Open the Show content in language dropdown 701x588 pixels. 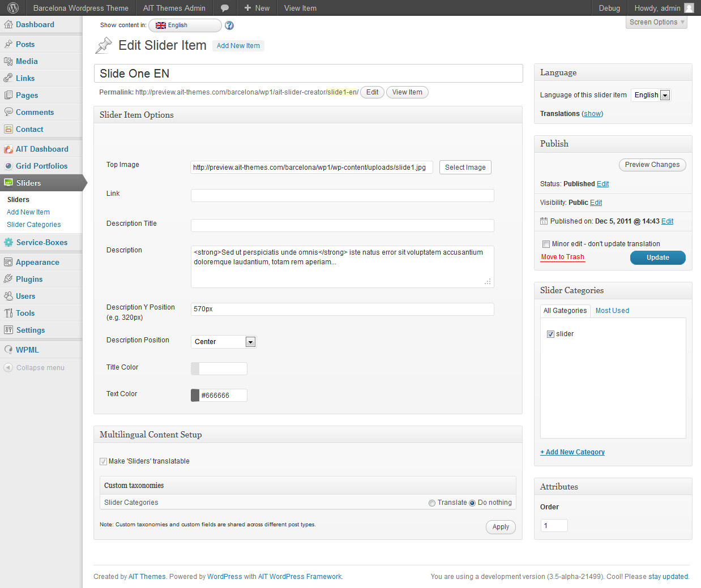point(185,25)
